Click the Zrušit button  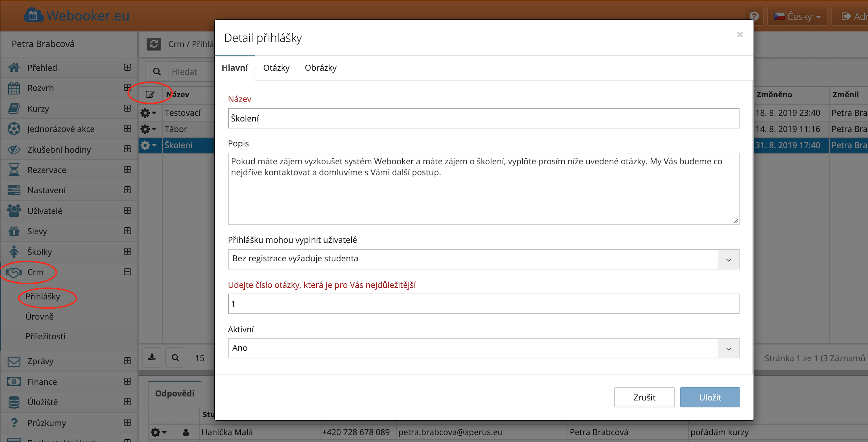pos(644,397)
